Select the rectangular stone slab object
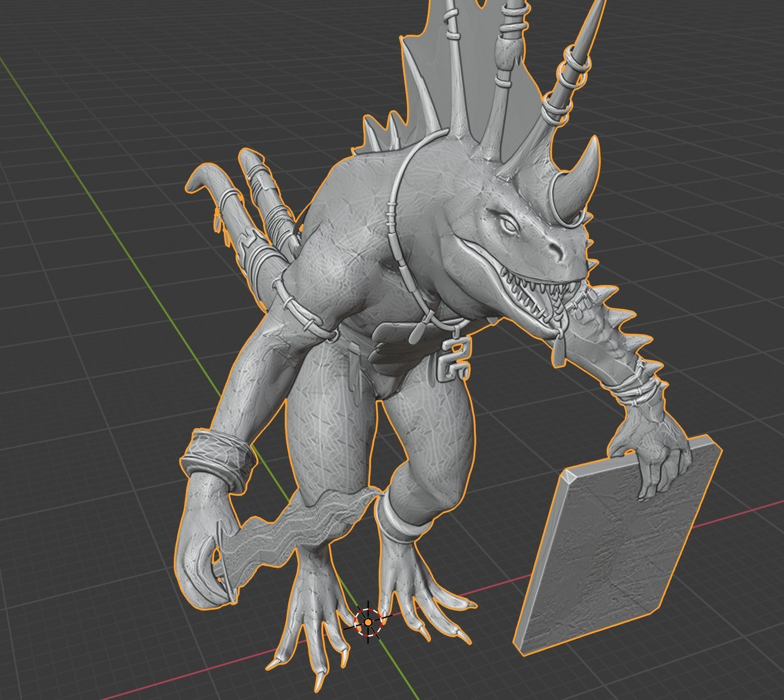 coord(618,545)
